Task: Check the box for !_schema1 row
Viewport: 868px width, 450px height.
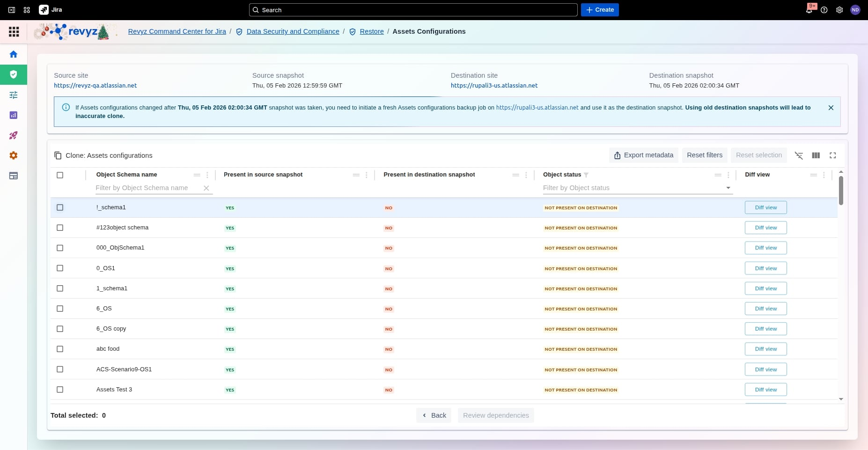Action: point(60,207)
